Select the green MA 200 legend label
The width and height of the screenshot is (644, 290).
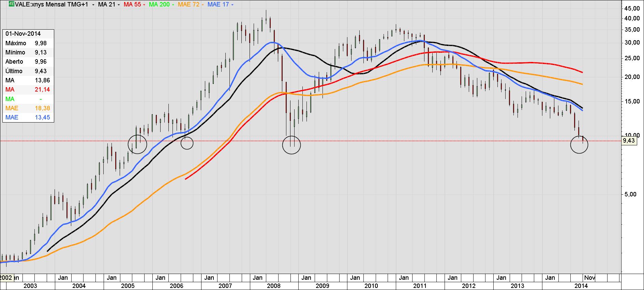pyautogui.click(x=159, y=4)
